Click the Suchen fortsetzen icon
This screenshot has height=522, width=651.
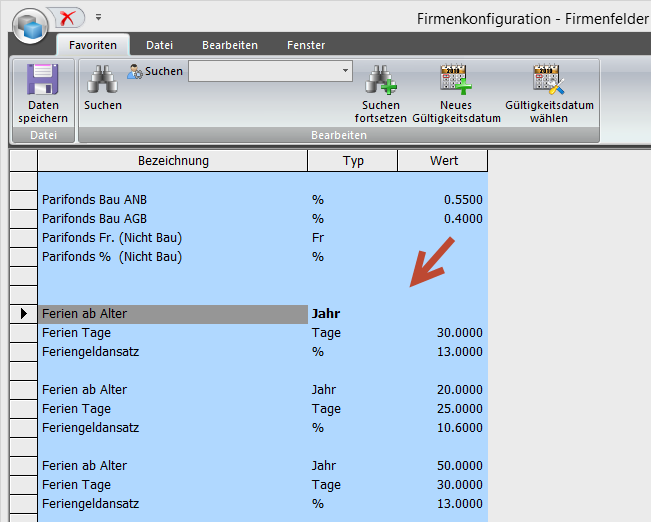click(x=380, y=80)
